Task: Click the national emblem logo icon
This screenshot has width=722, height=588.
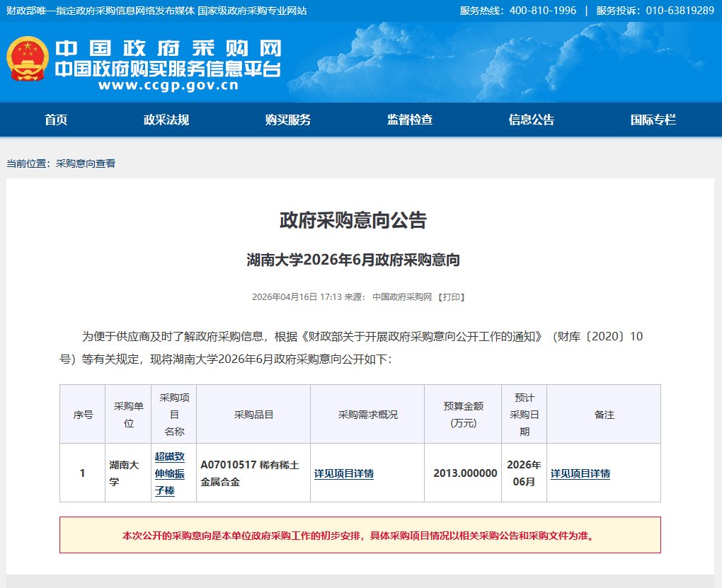Action: pyautogui.click(x=28, y=59)
